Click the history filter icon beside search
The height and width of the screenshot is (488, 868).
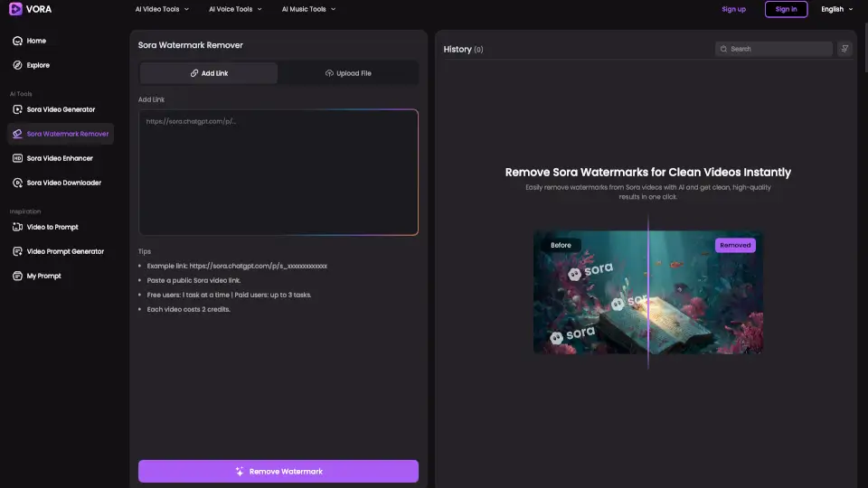844,49
